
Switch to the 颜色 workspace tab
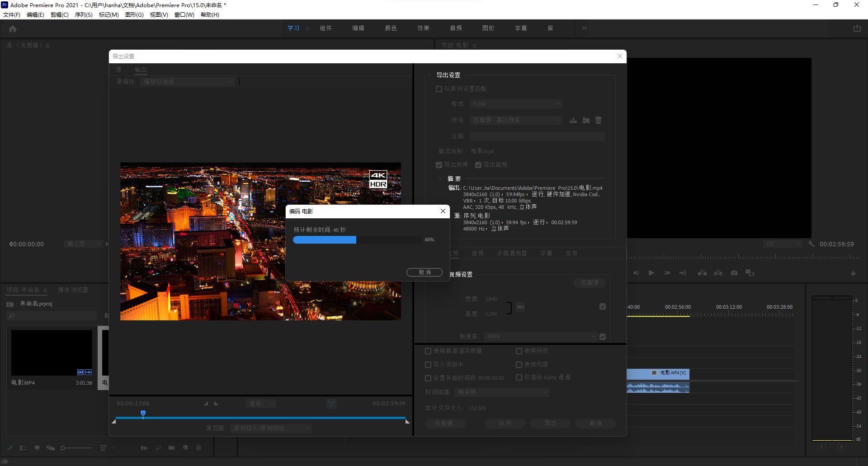[x=391, y=28]
